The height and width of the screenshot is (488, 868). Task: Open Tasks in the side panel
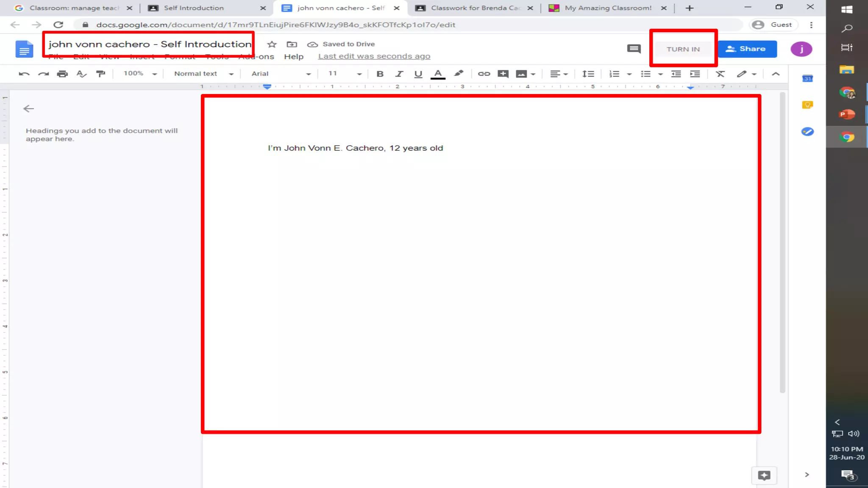coord(807,132)
